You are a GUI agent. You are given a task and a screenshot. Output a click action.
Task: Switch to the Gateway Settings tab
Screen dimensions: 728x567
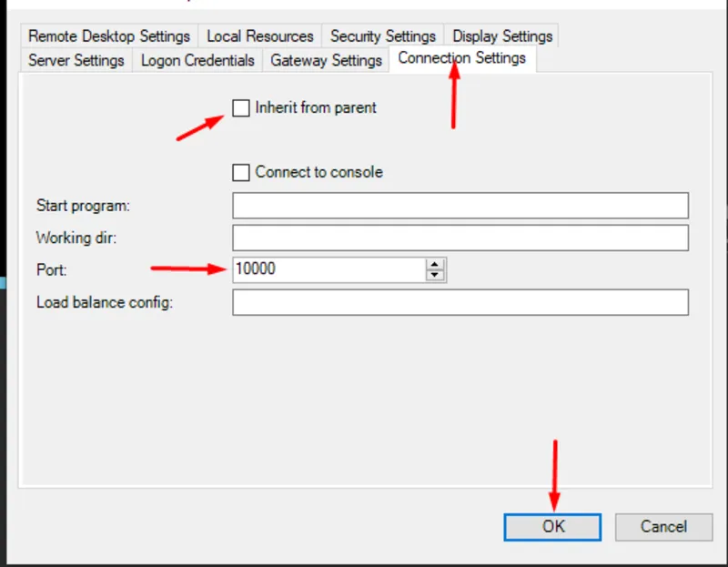tap(326, 60)
